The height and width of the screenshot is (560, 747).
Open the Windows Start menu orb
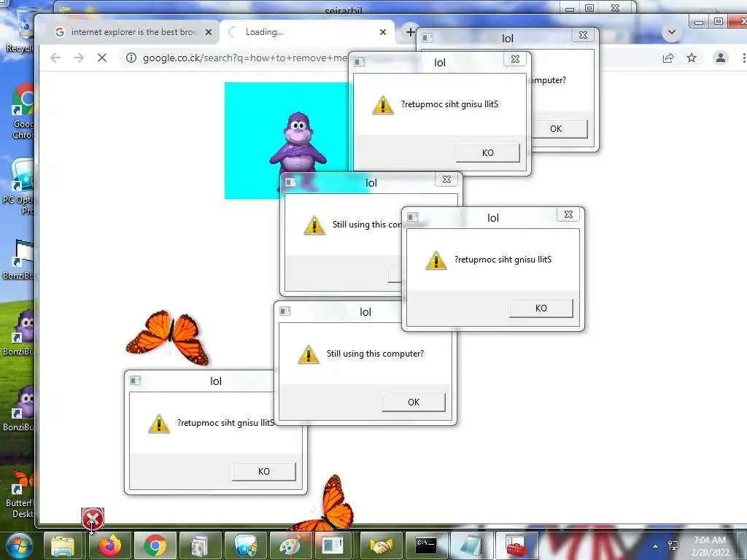(19, 545)
